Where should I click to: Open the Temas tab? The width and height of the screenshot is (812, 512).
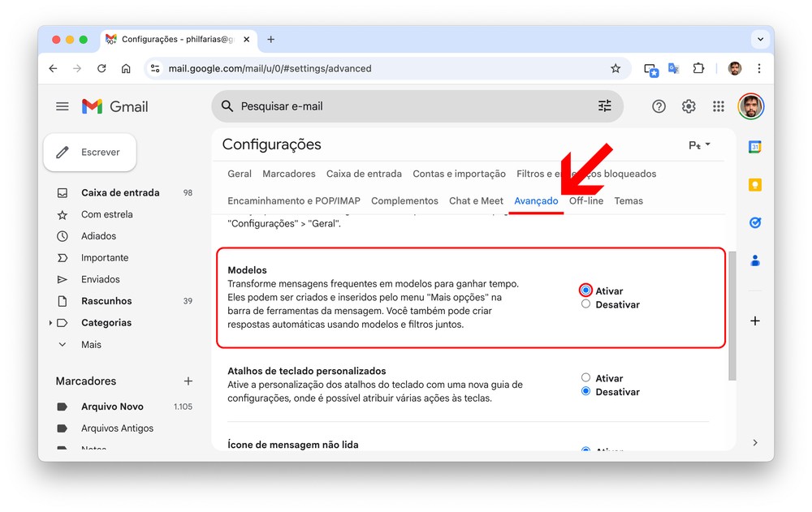pyautogui.click(x=628, y=201)
